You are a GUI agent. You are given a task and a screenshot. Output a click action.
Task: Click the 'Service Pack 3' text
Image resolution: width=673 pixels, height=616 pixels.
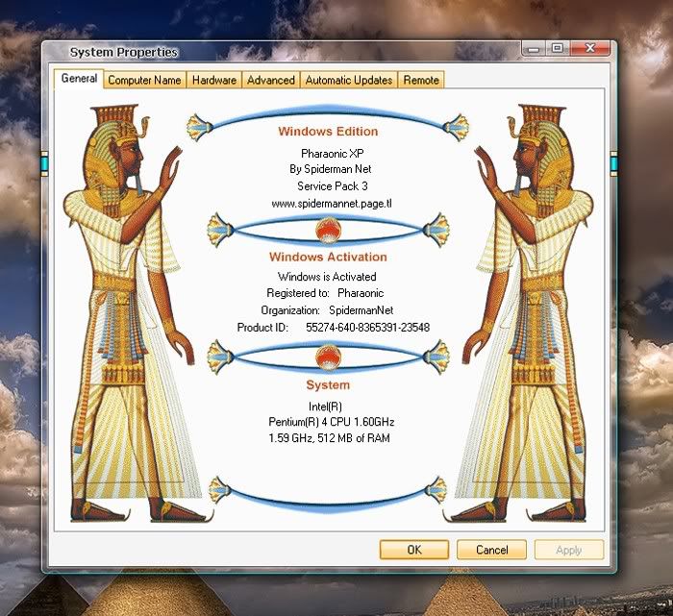point(333,186)
